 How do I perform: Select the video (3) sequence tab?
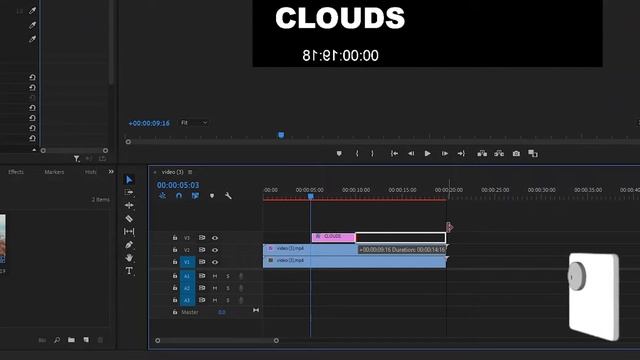click(172, 172)
